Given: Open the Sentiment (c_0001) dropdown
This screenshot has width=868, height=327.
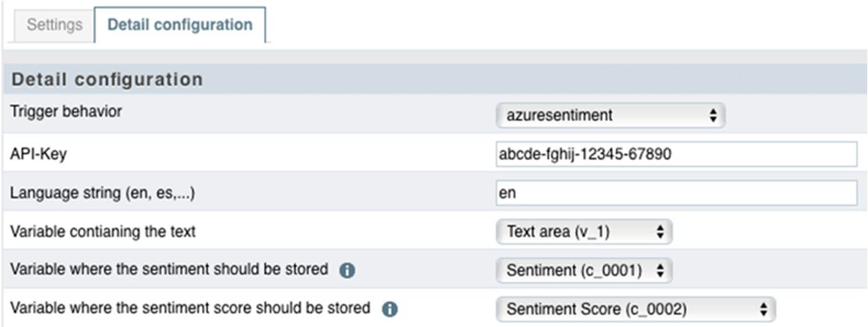Looking at the screenshot, I should tap(584, 271).
